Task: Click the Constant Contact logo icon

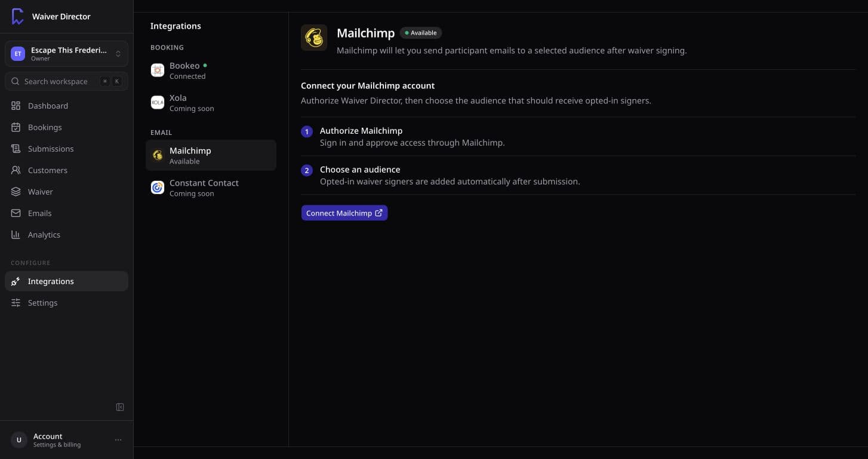Action: [158, 187]
